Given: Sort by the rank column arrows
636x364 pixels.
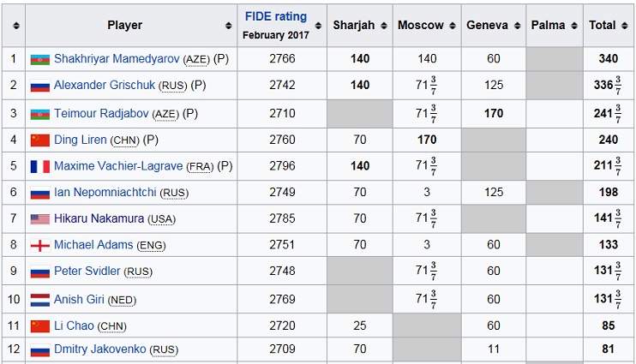Looking at the screenshot, I should 14,26.
